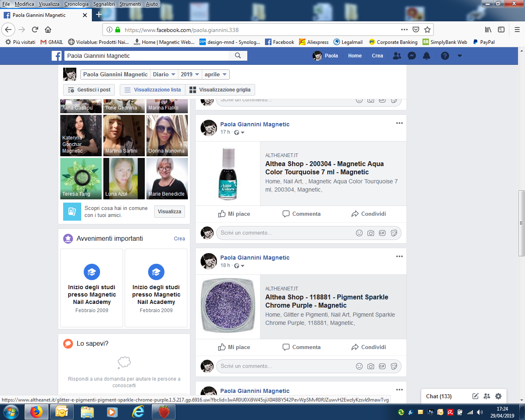Open the Firefox library icon
This screenshot has width=525, height=420.
488,30
